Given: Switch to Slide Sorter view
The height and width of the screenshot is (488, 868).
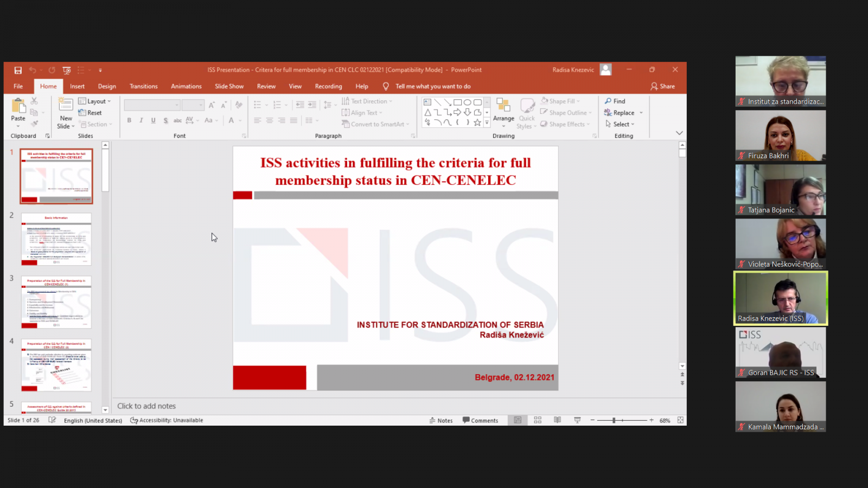Looking at the screenshot, I should point(538,420).
